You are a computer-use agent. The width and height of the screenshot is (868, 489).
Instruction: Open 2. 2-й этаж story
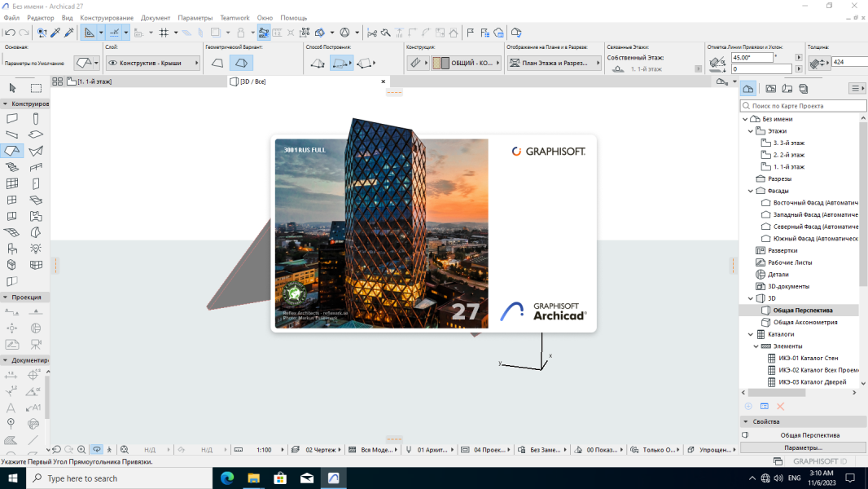[789, 155]
